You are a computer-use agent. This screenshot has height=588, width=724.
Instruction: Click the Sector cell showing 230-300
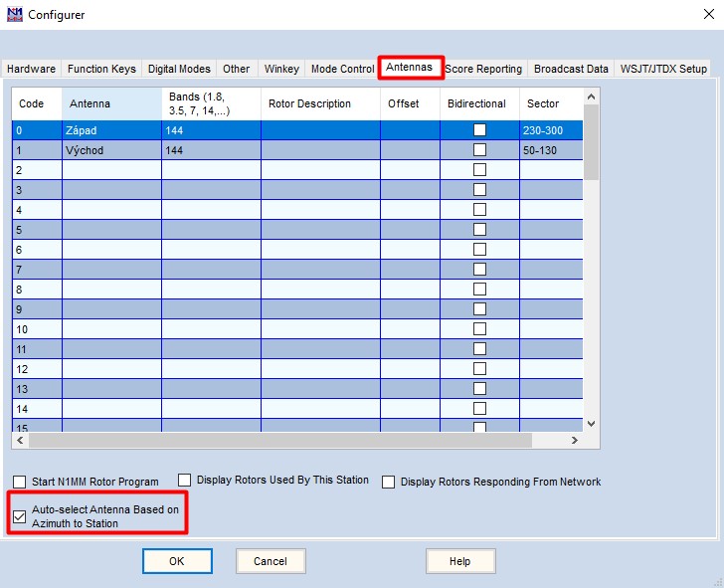pos(550,130)
